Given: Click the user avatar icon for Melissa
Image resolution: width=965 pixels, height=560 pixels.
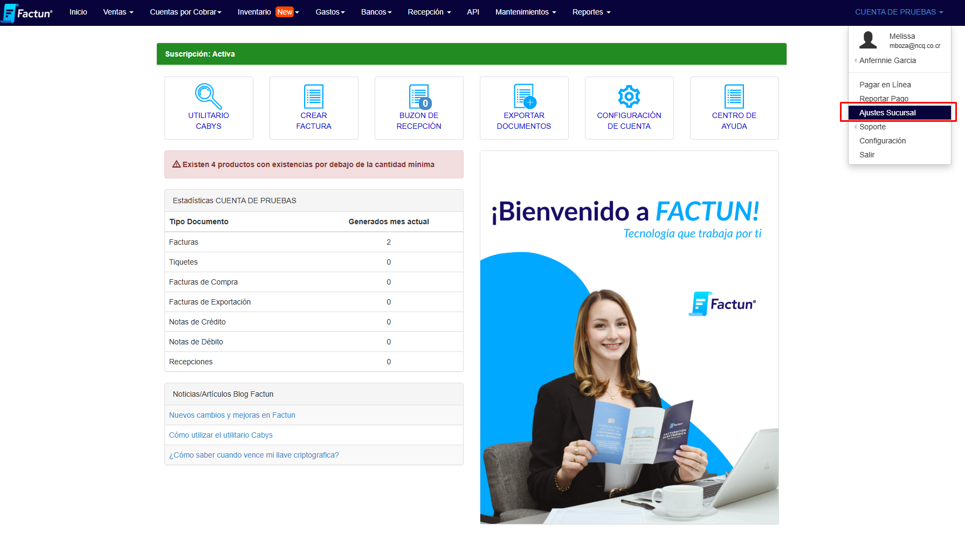Looking at the screenshot, I should tap(868, 40).
